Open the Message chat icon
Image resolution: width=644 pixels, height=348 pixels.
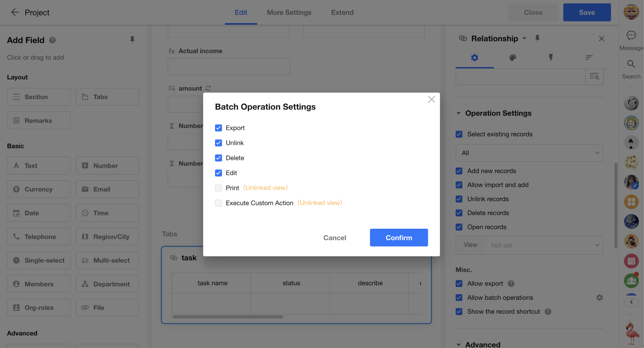click(631, 35)
